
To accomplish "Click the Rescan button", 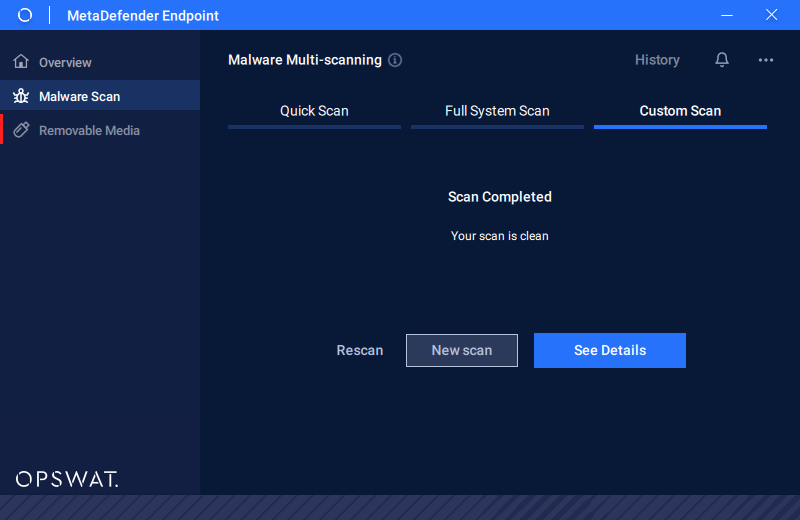I will click(360, 350).
